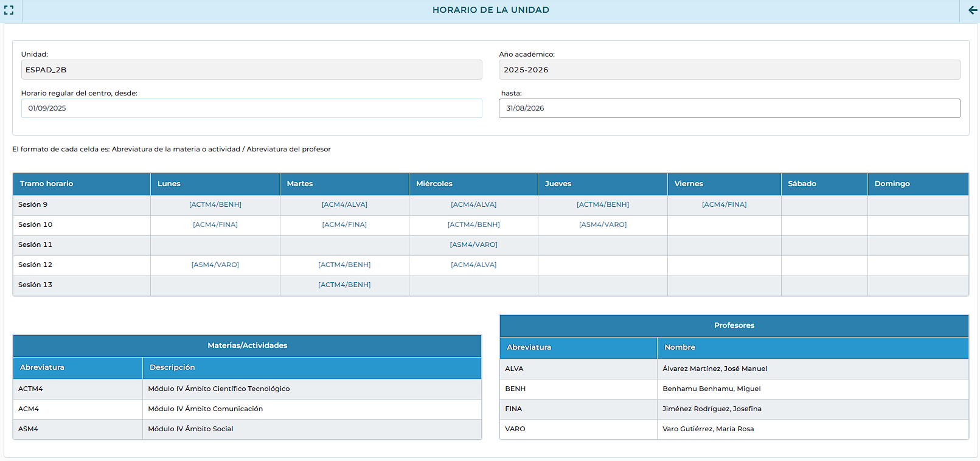Open Martes Sesión 9 ACM4/ALVA entry
The width and height of the screenshot is (980, 461).
[344, 205]
